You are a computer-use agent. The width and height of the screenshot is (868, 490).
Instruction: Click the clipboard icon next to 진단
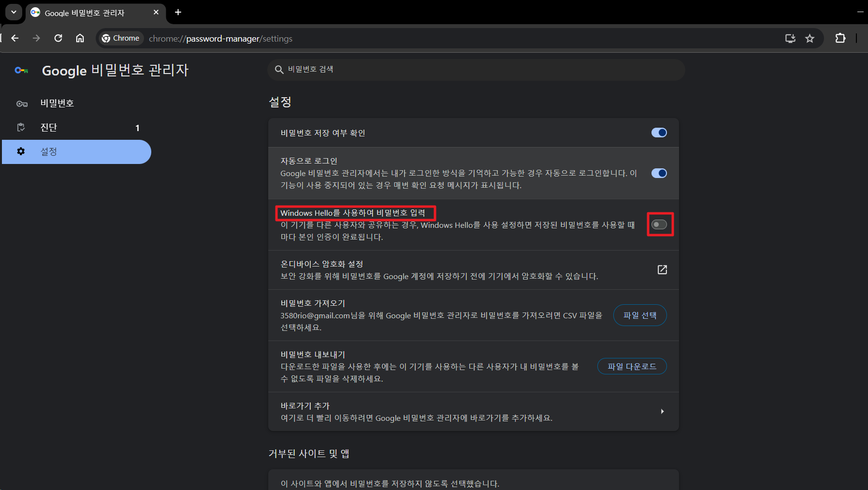tap(21, 127)
